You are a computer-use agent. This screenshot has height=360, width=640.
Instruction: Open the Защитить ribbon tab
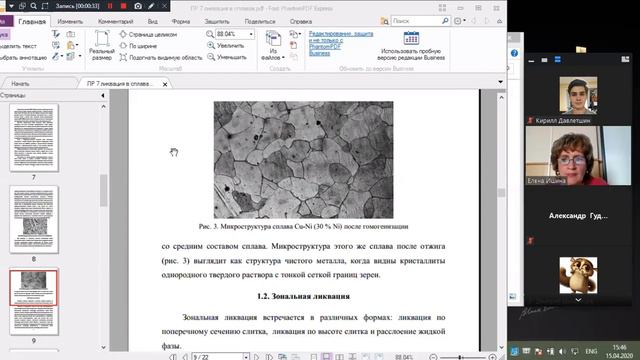click(x=217, y=21)
